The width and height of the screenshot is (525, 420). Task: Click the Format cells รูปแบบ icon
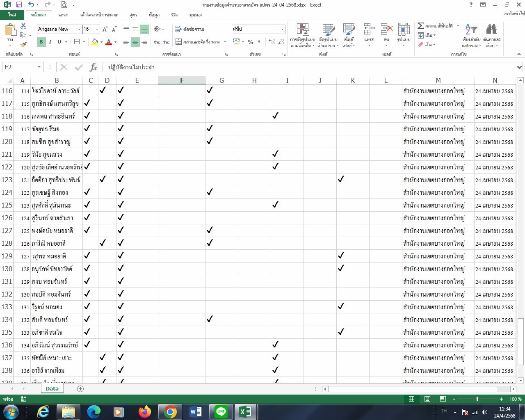(x=404, y=30)
